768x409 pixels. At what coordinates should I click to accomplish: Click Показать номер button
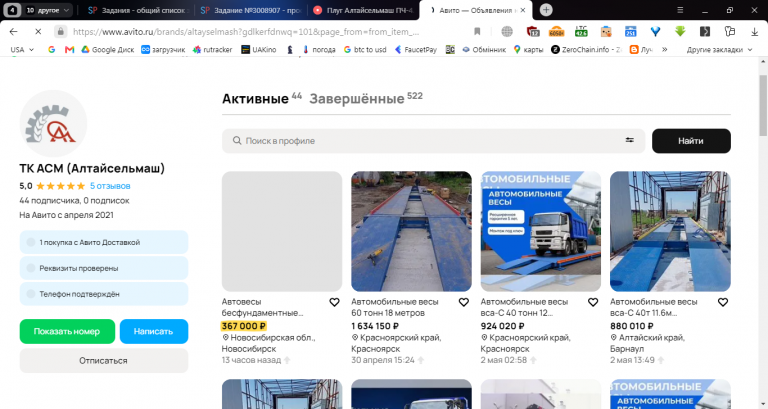tap(67, 332)
